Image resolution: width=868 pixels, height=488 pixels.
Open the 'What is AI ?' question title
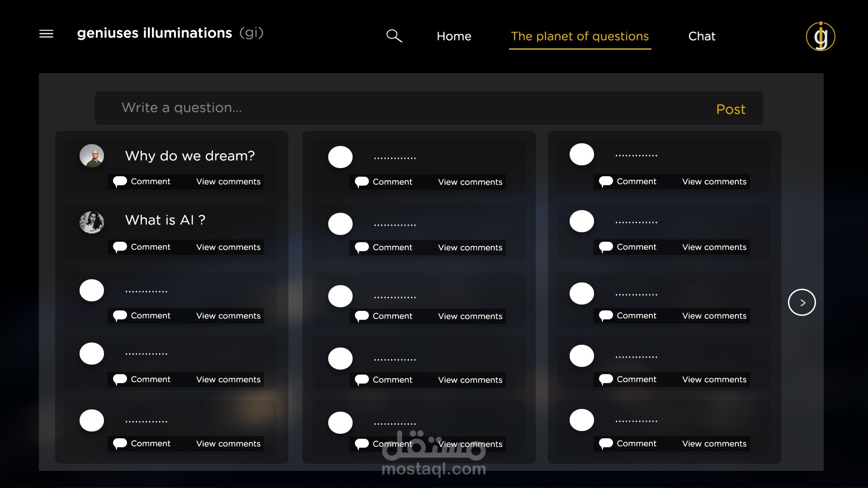165,220
